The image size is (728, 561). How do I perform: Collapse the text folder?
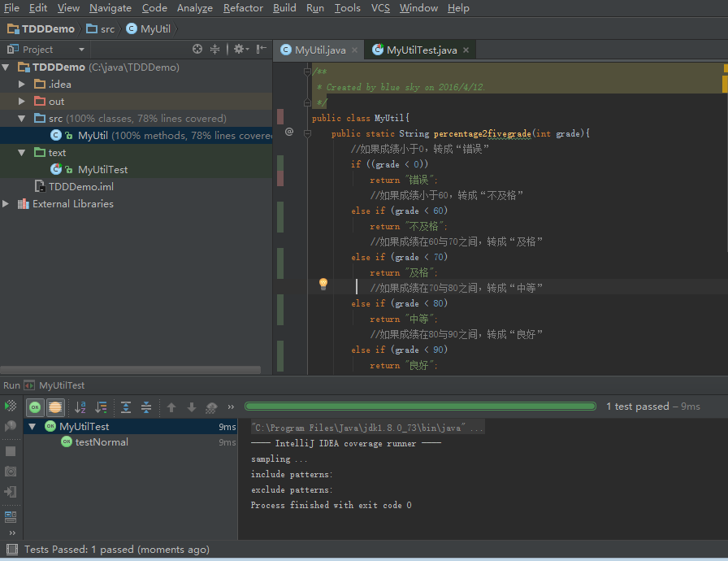point(21,152)
